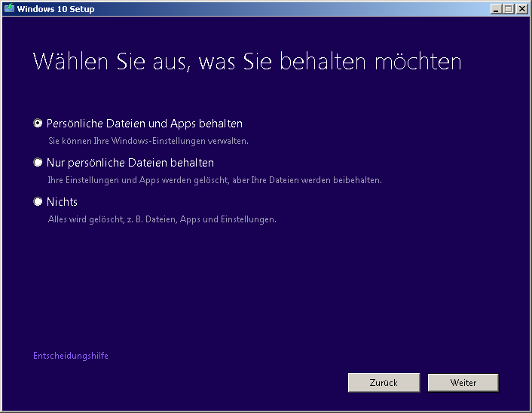532x413 pixels.
Task: Click the Windows 10 Setup title bar icon
Action: pyautogui.click(x=9, y=9)
